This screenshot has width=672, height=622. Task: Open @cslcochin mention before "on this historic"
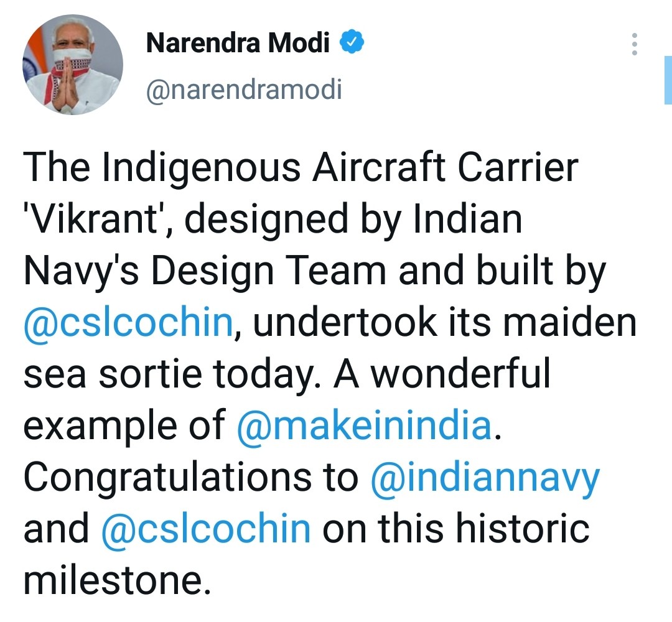205,529
